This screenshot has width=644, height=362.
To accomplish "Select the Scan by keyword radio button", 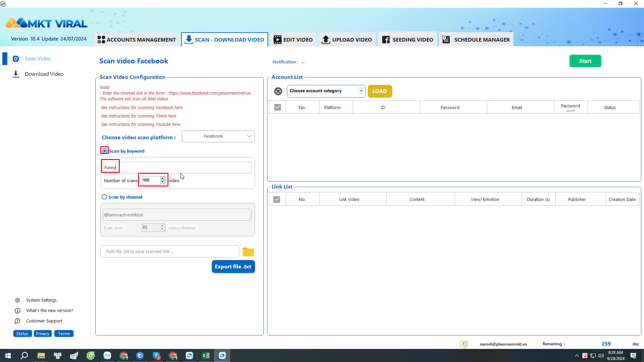I will 105,151.
